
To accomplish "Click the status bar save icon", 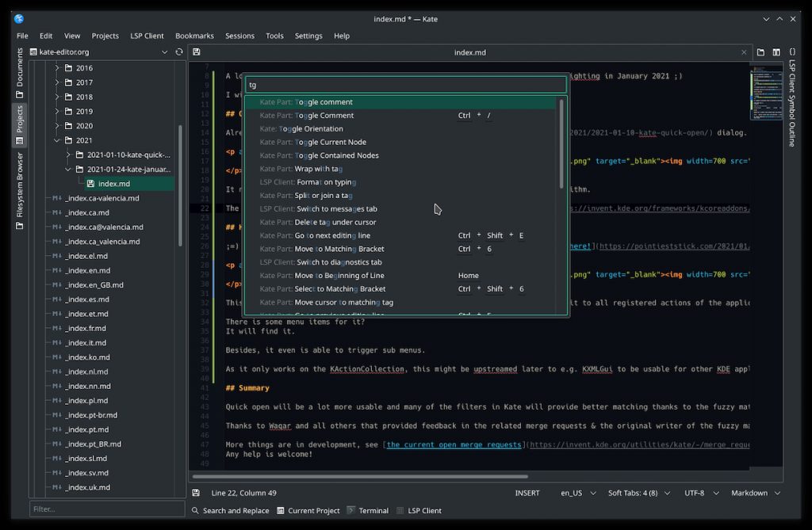I will (x=196, y=493).
